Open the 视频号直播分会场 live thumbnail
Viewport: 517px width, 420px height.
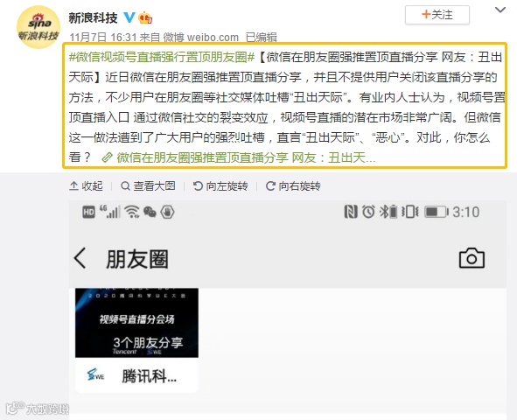pos(136,323)
